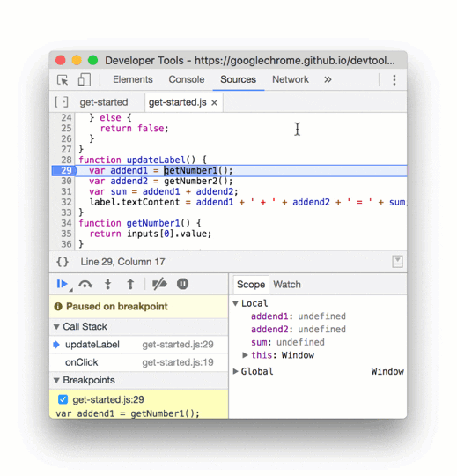Screen dimensions: 457x476
Task: Deactivate all breakpoints icon
Action: (159, 284)
